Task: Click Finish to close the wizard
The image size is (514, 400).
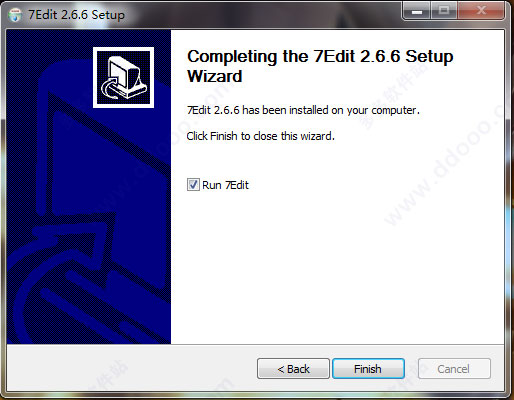Action: pos(368,369)
